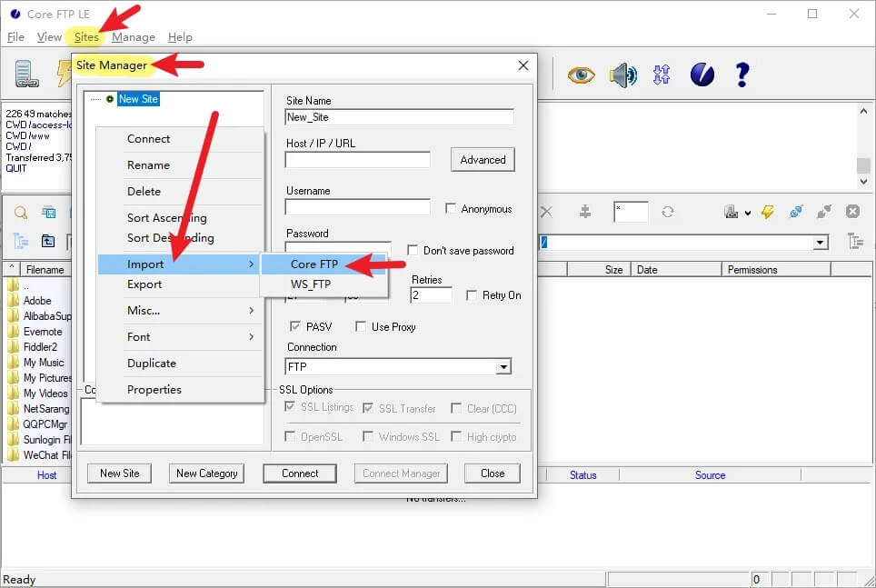Click log pane scroll down arrow
Image resolution: width=876 pixels, height=588 pixels.
click(863, 181)
